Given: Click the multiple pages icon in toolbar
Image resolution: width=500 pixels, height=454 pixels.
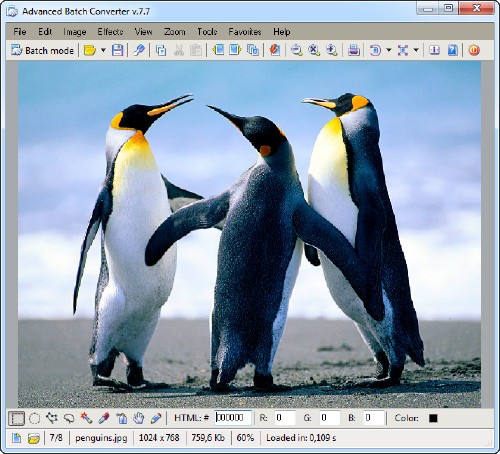Looking at the screenshot, I should [253, 50].
